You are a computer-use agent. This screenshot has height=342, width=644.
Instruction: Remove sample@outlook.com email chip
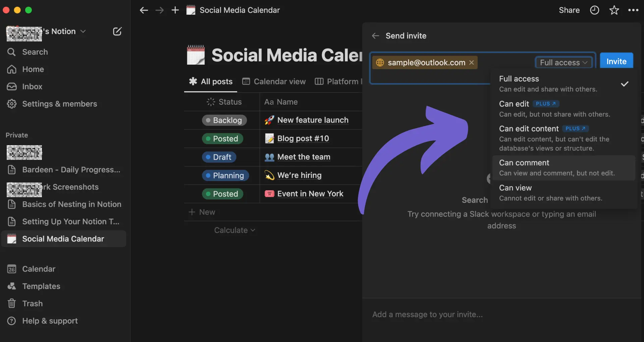[471, 62]
